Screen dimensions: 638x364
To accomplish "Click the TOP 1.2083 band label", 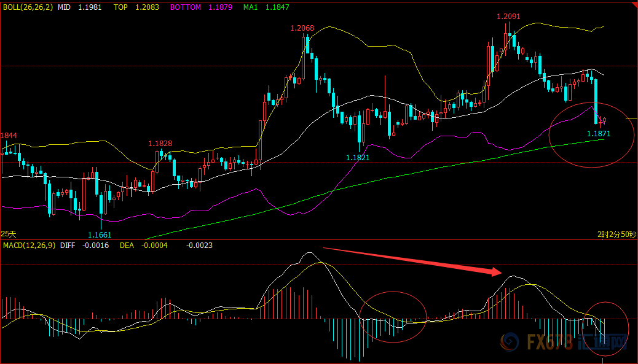I will [136, 7].
